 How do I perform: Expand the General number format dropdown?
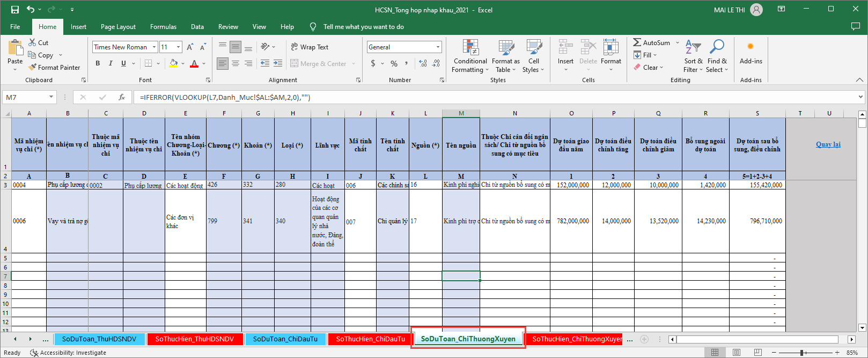(438, 47)
